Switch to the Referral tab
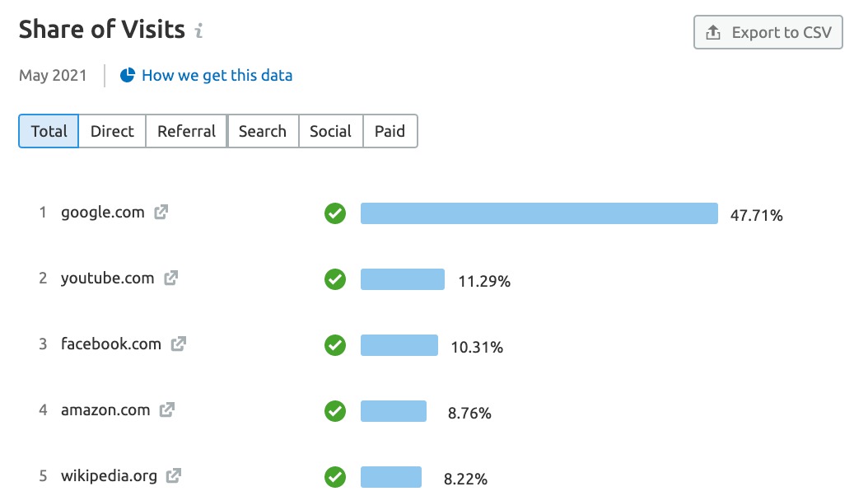Screen dimensions: 868x496 tap(186, 131)
